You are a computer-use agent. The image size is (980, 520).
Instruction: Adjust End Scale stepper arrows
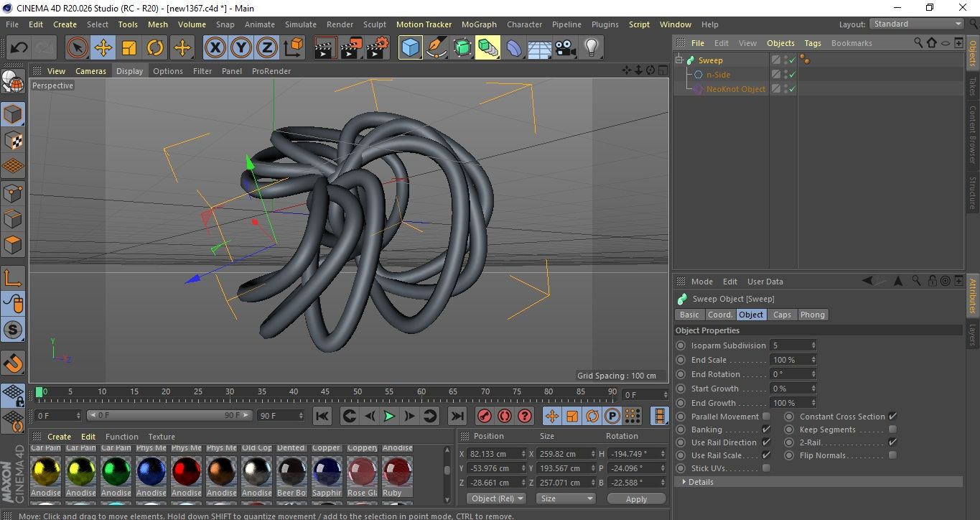(813, 360)
